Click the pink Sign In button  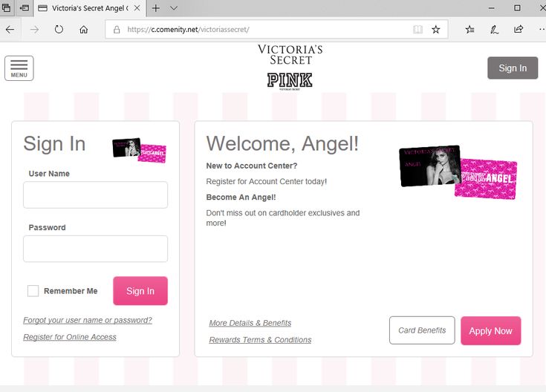140,291
